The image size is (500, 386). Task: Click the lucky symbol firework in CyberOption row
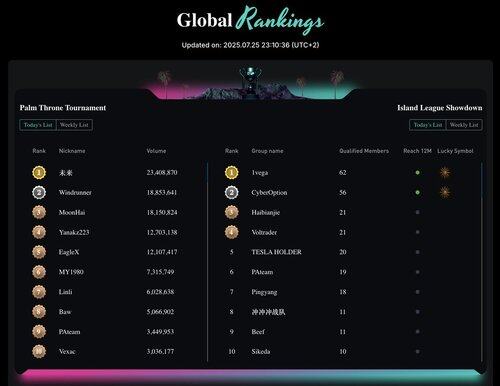pos(445,192)
